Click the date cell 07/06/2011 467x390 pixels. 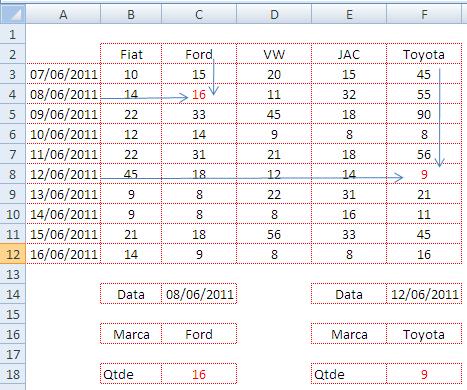(x=63, y=74)
